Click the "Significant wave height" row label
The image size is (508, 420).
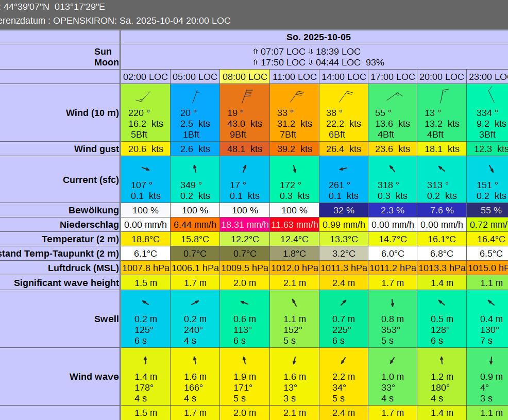[66, 283]
